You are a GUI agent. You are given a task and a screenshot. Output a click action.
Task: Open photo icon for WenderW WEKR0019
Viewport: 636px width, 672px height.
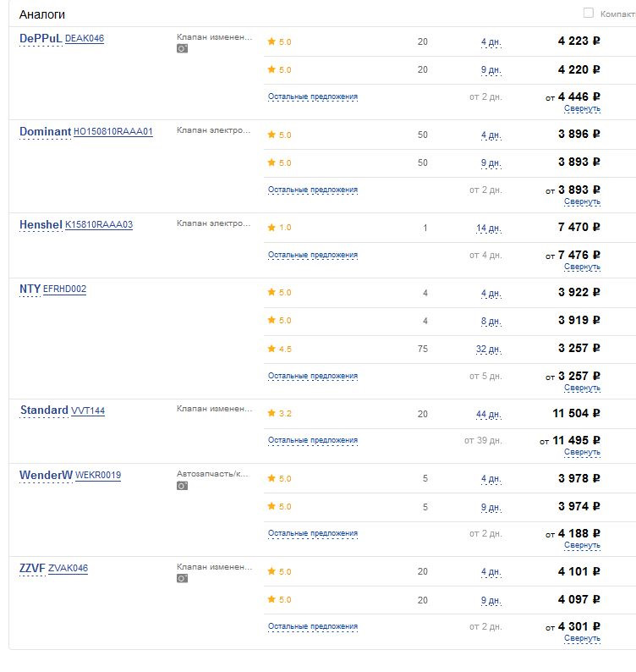(x=182, y=486)
